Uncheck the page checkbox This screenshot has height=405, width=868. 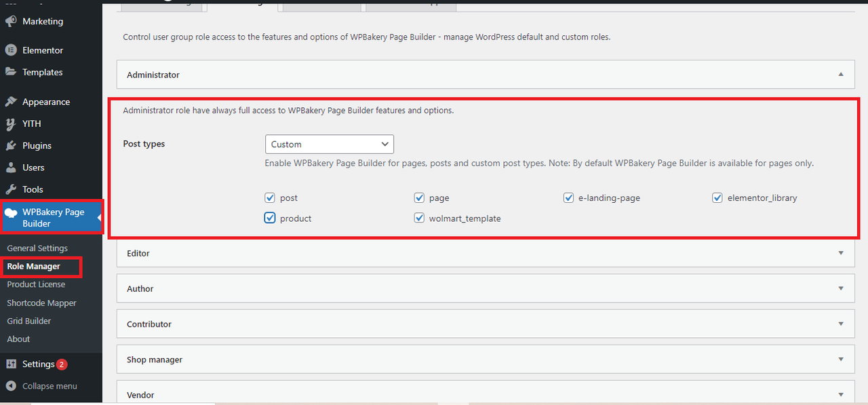coord(419,198)
